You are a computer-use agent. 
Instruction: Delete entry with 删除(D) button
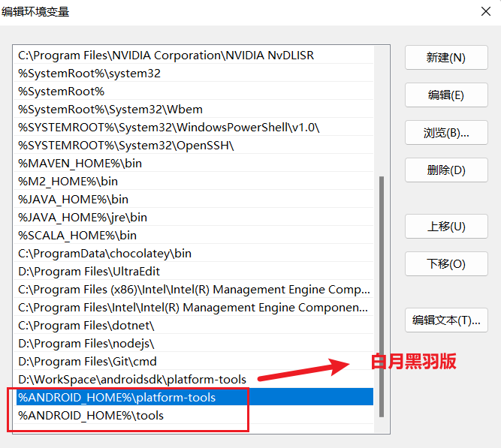pyautogui.click(x=446, y=170)
